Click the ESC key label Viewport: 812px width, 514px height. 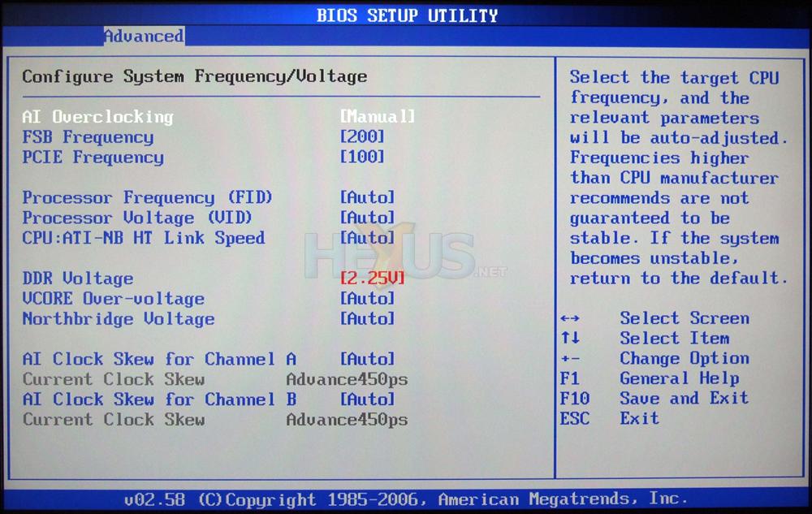pyautogui.click(x=575, y=418)
